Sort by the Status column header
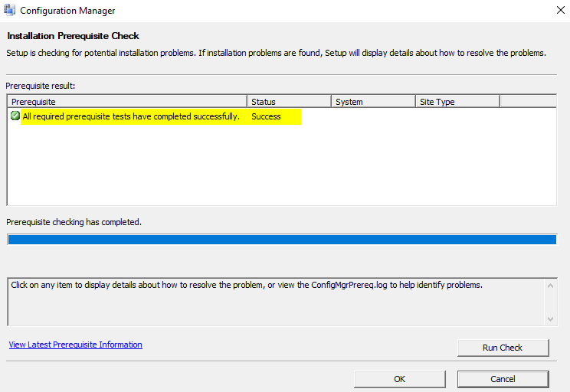The image size is (570, 392). pyautogui.click(x=289, y=102)
